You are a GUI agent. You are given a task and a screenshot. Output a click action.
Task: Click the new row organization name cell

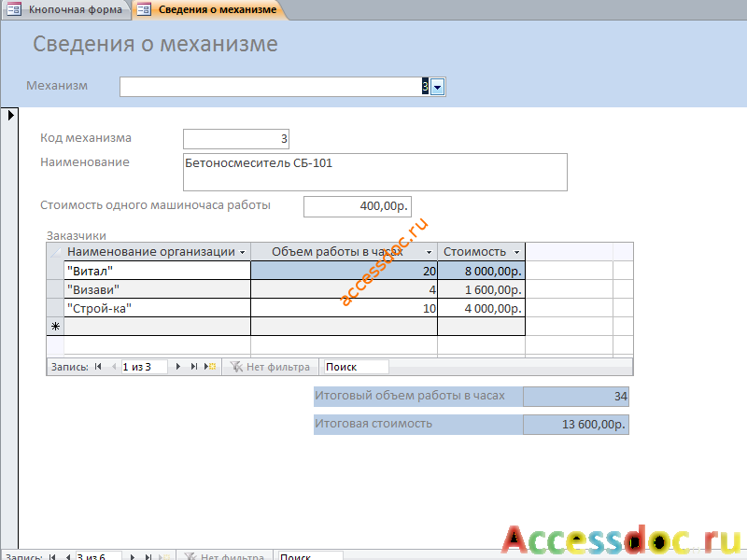[157, 326]
